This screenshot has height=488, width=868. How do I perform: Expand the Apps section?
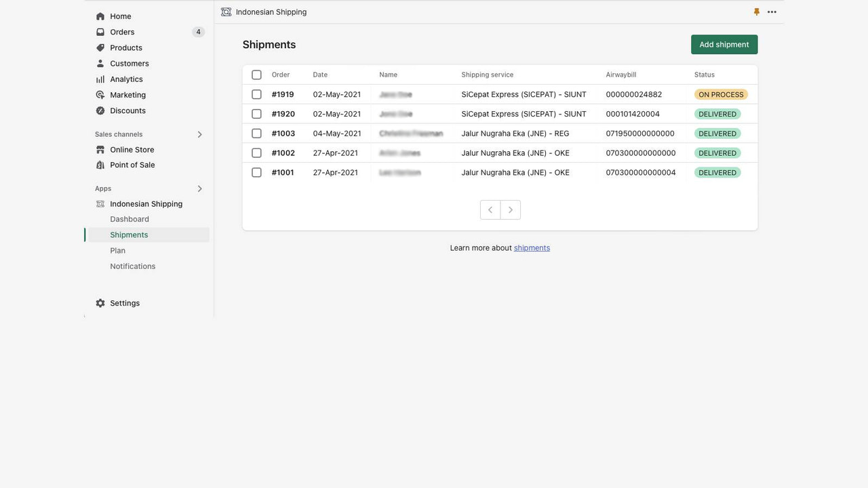pos(199,188)
